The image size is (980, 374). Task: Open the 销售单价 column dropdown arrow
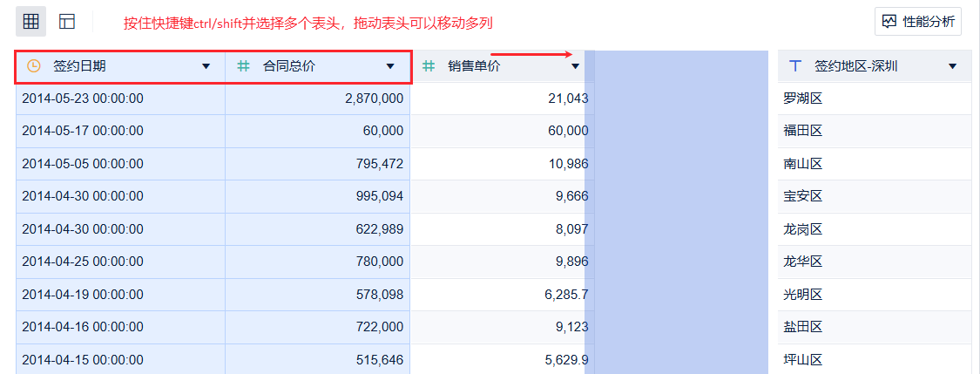click(x=575, y=66)
